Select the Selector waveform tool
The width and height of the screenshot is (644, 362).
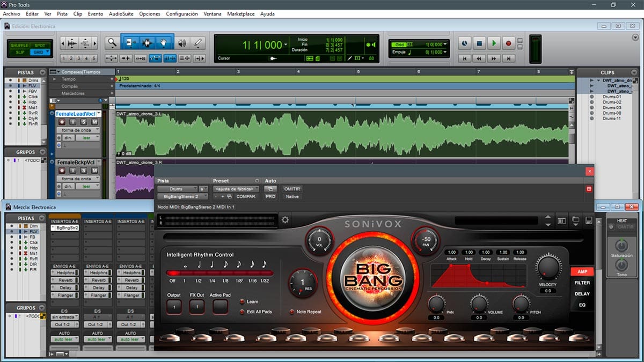pos(147,42)
